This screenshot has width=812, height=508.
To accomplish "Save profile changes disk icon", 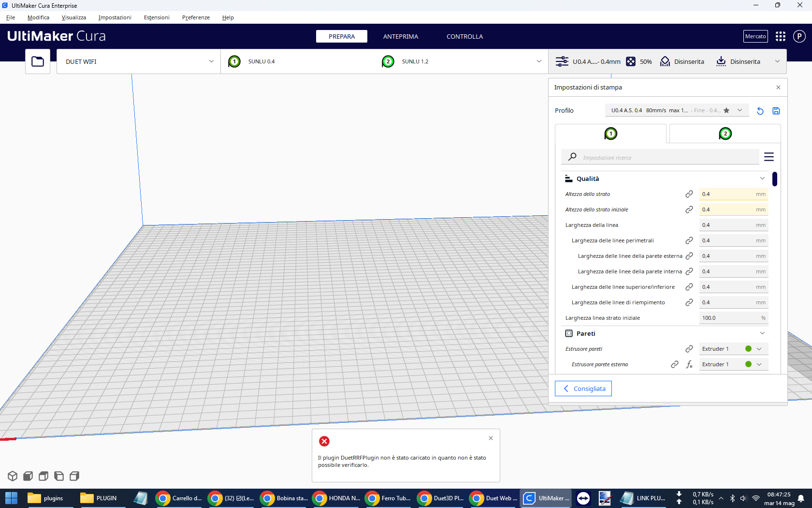I will 776,111.
